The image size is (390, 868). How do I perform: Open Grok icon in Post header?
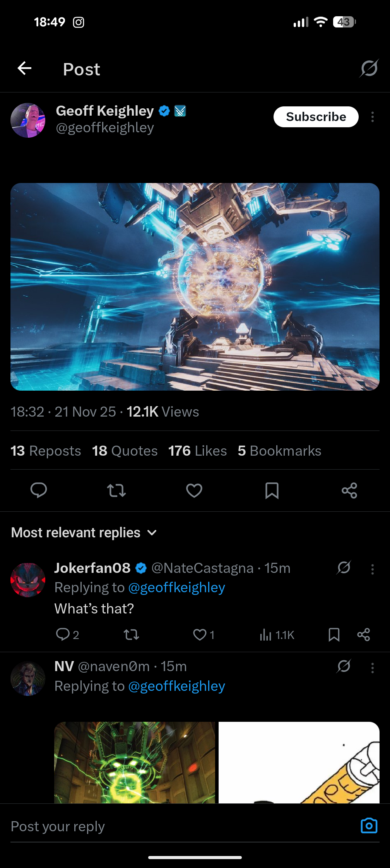click(369, 68)
